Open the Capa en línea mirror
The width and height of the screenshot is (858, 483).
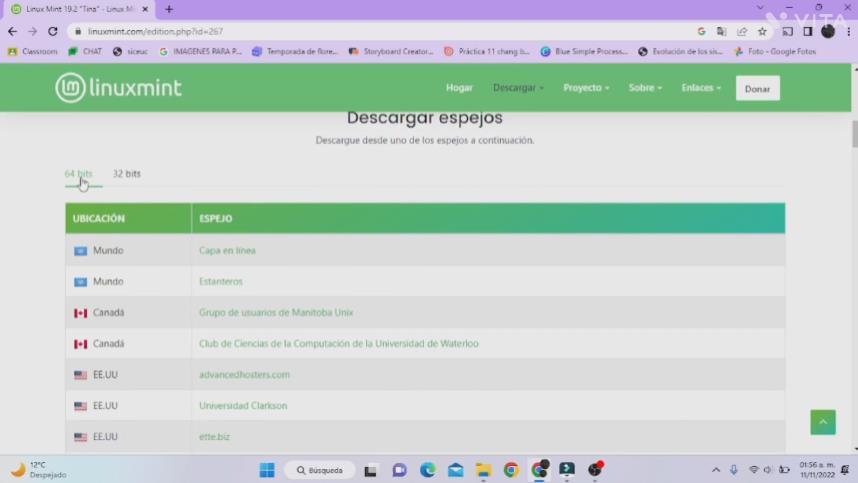point(227,251)
